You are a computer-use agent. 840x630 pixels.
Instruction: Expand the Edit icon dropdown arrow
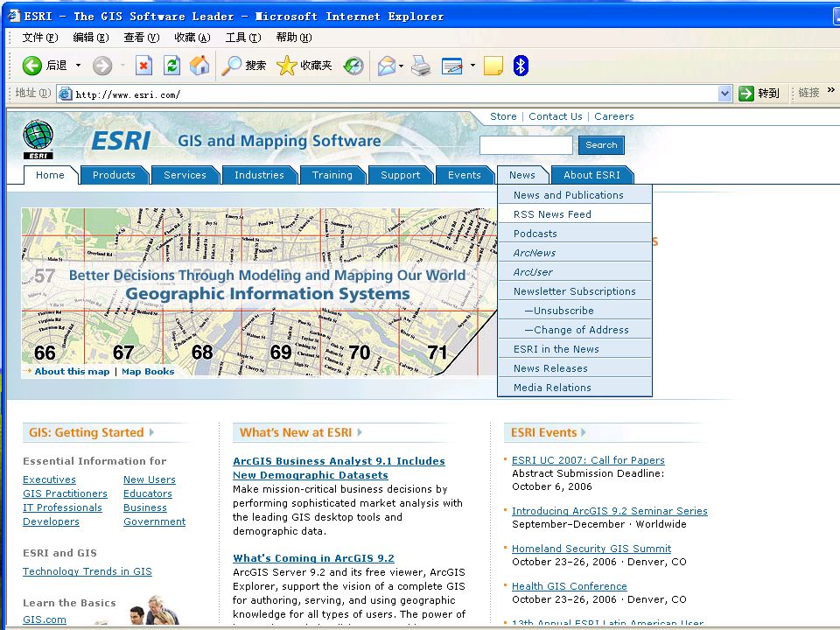[x=472, y=66]
